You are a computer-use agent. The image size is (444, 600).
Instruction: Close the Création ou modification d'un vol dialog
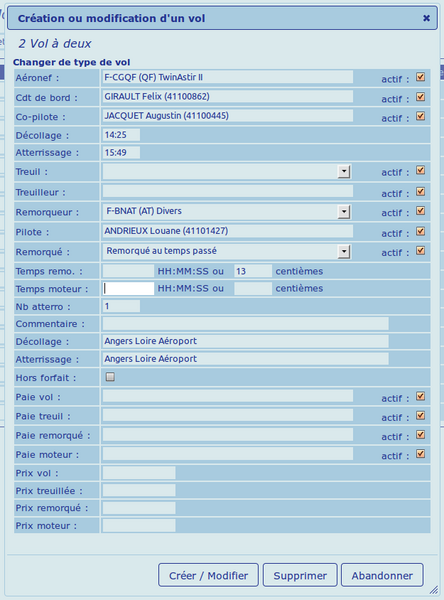click(426, 18)
